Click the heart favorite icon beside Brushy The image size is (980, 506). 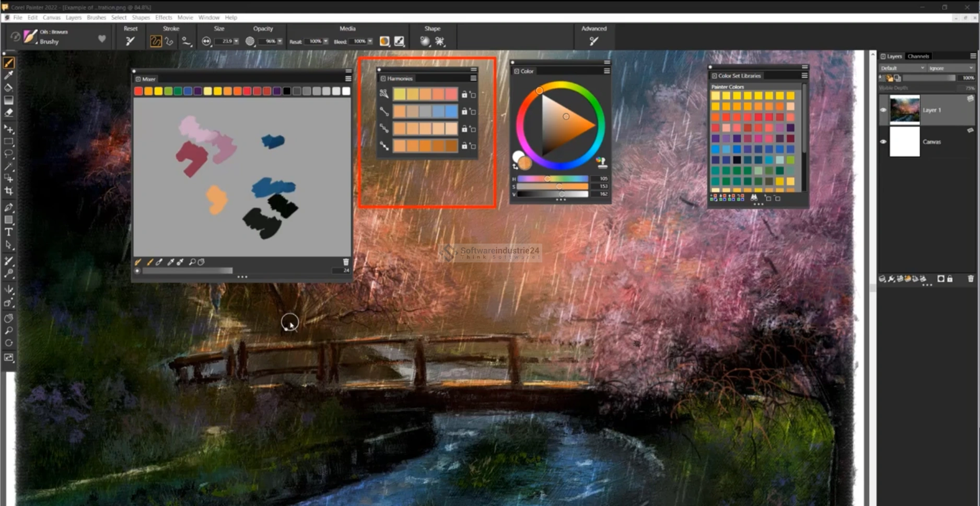tap(102, 39)
